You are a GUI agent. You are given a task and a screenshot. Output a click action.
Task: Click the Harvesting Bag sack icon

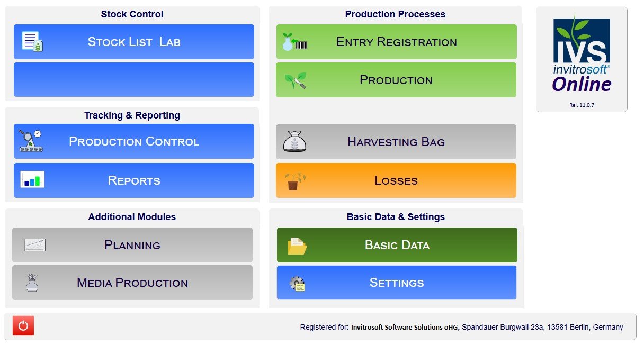pos(295,142)
